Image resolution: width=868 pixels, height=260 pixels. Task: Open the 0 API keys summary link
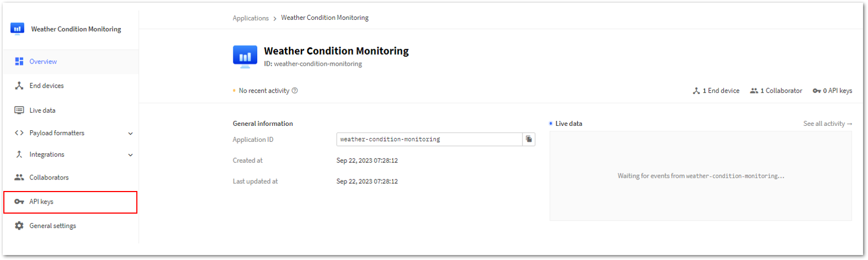coord(833,91)
